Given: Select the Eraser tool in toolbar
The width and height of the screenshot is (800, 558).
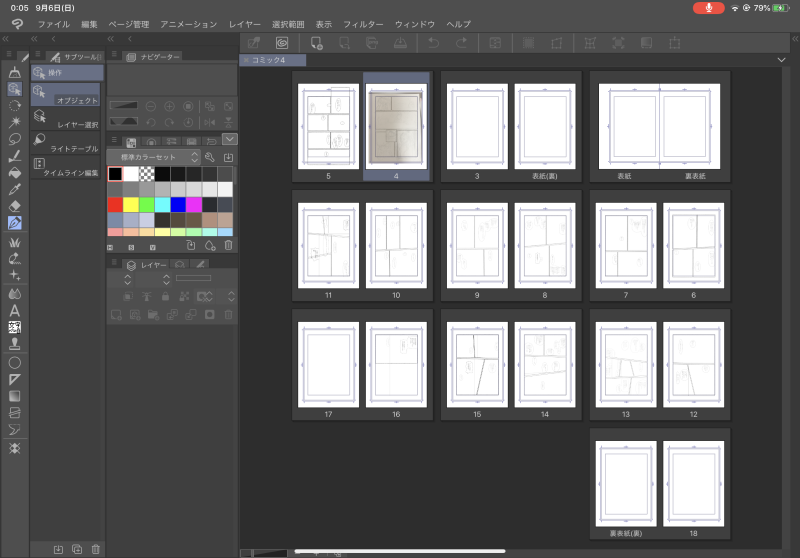Looking at the screenshot, I should (15, 205).
